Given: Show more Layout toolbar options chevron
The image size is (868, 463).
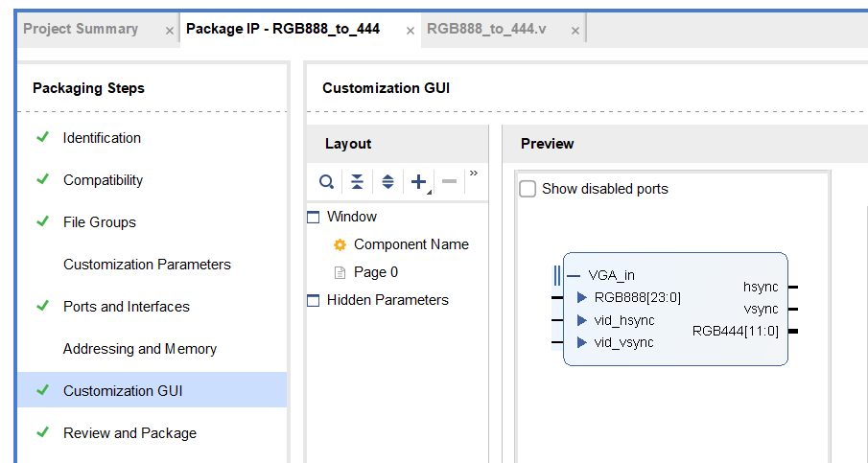Looking at the screenshot, I should tap(473, 174).
